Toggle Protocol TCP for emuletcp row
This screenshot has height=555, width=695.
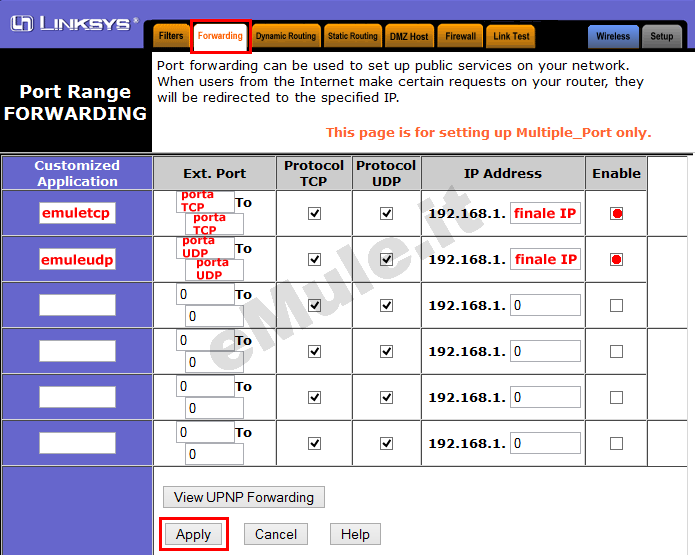[314, 214]
